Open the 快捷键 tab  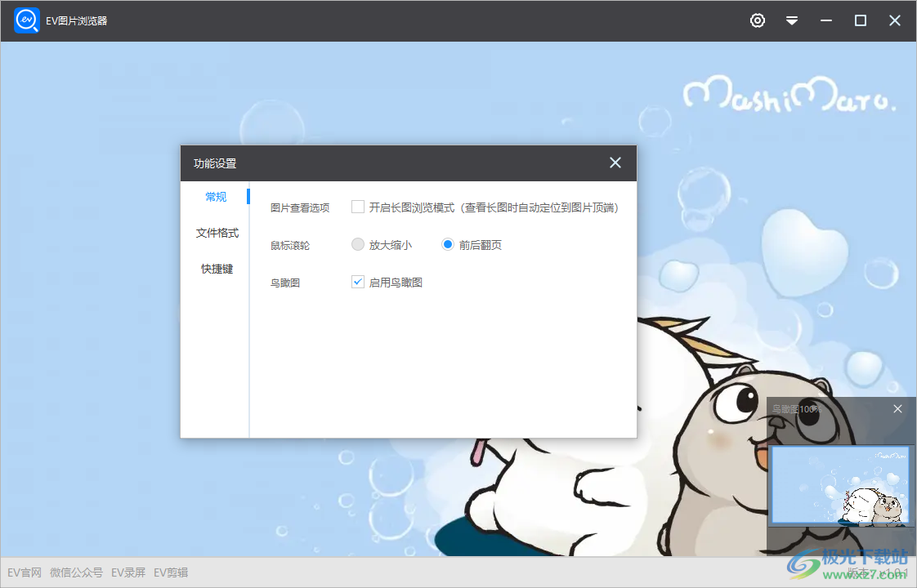click(217, 269)
